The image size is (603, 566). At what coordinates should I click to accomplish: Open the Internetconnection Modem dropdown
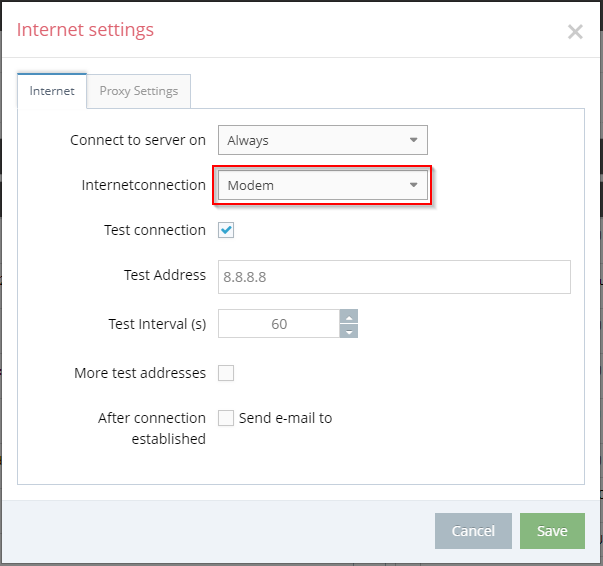(323, 185)
